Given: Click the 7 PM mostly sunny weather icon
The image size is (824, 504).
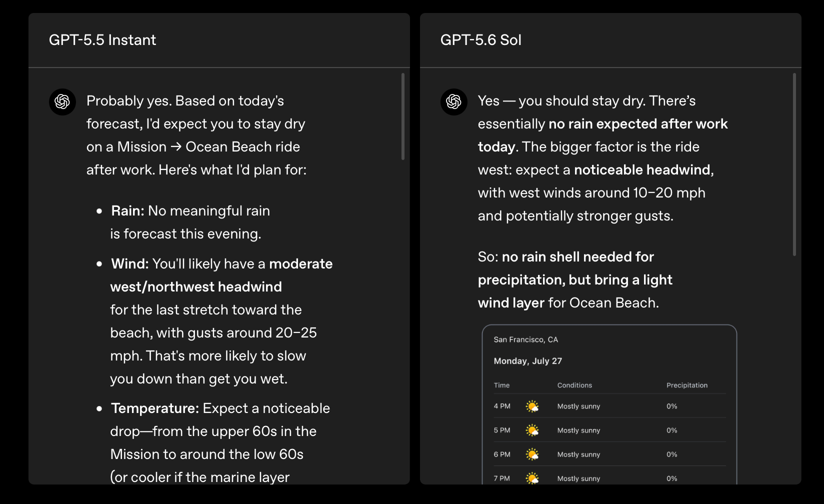Looking at the screenshot, I should 532,478.
